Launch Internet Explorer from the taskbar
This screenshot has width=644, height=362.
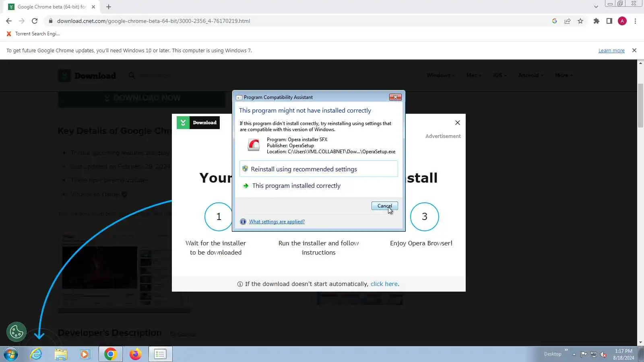click(36, 354)
